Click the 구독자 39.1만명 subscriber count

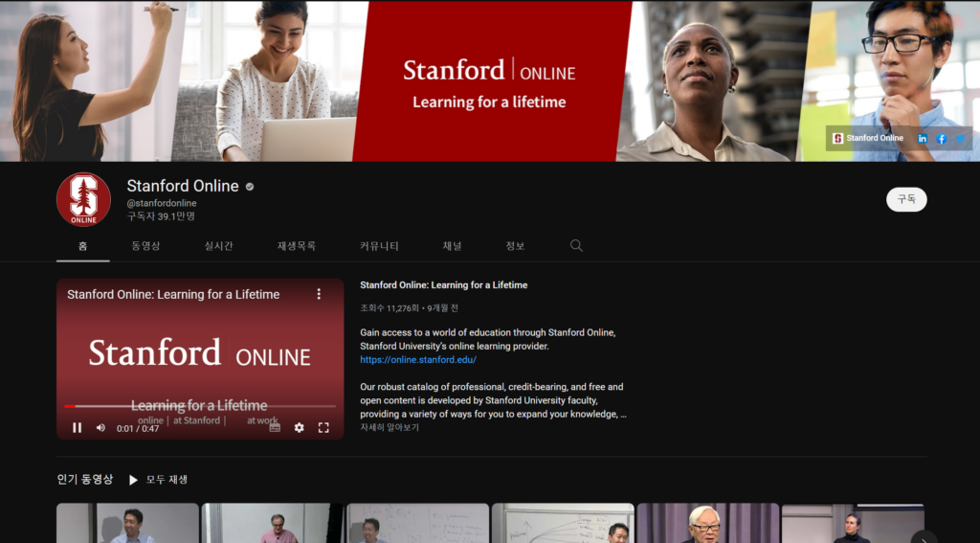[x=161, y=216]
